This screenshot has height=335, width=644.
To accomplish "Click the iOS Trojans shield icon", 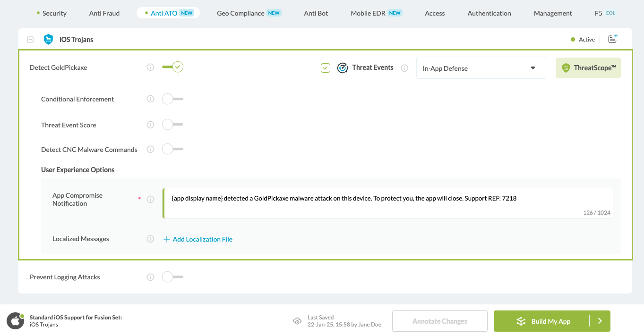I will tap(48, 40).
